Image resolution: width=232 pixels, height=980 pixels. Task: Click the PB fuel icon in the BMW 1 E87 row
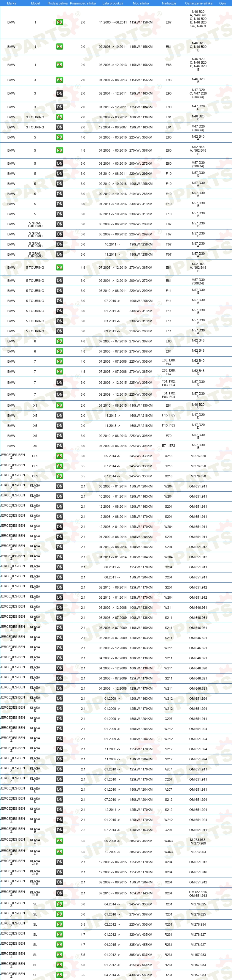click(60, 23)
